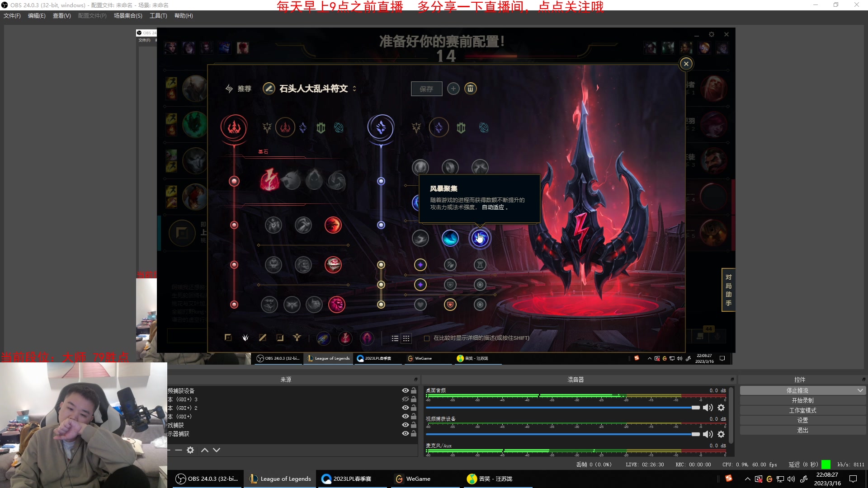Viewport: 868px width, 488px height.
Task: Choose the Manaflow Band secondary rune
Action: coord(450,167)
